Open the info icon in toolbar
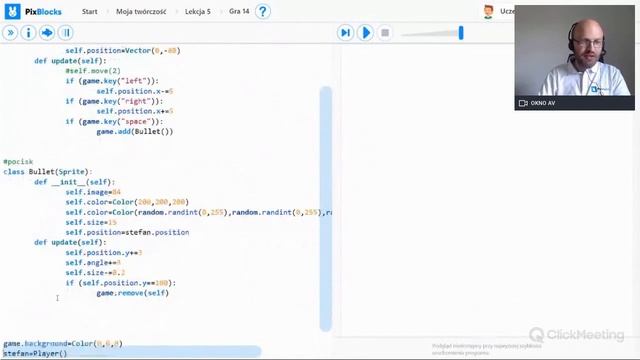The image size is (640, 360). point(29,33)
